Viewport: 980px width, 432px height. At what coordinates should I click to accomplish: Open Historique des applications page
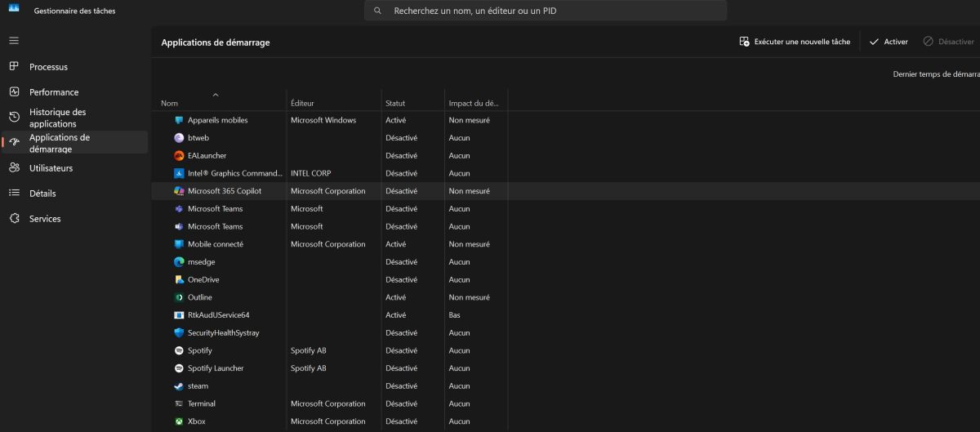[x=57, y=118]
